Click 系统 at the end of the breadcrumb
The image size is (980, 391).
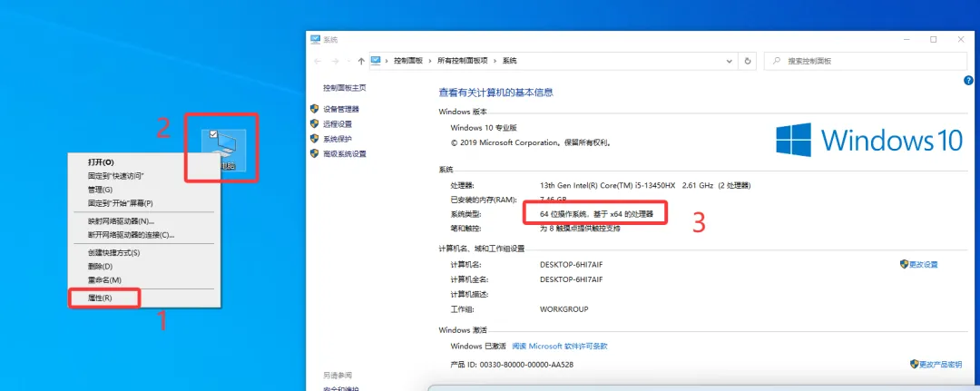(510, 61)
